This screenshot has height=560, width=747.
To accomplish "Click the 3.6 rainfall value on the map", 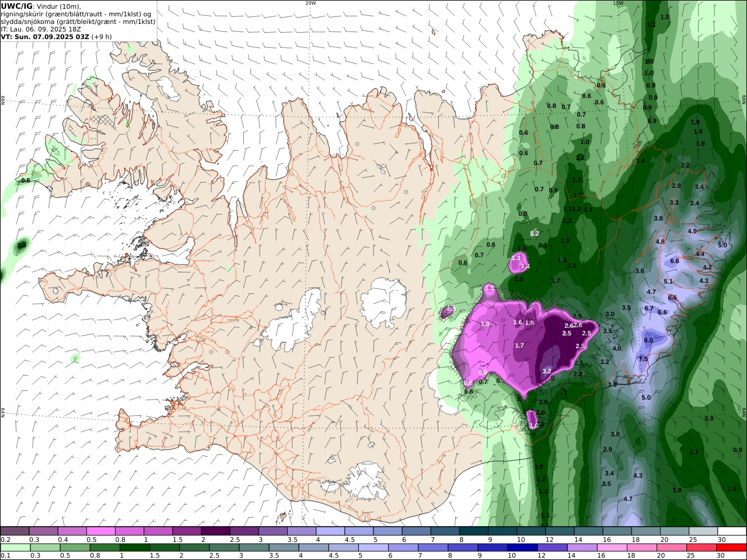I will [x=640, y=271].
